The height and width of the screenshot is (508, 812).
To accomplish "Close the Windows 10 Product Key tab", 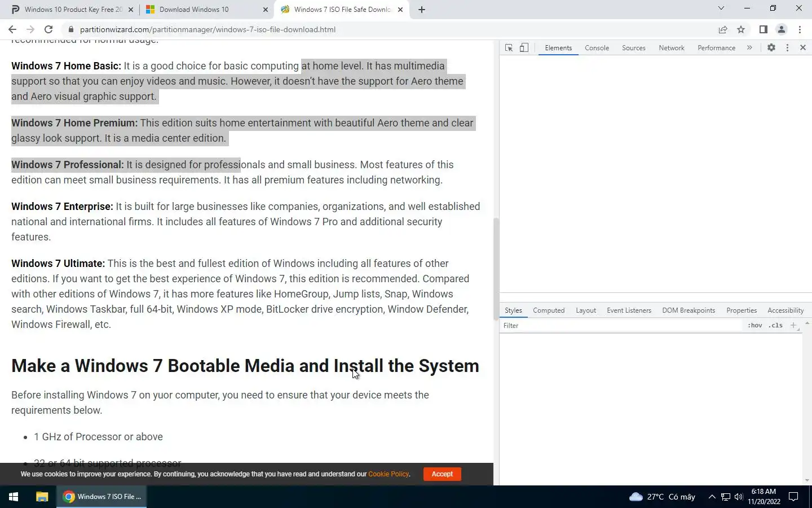I will (x=131, y=10).
